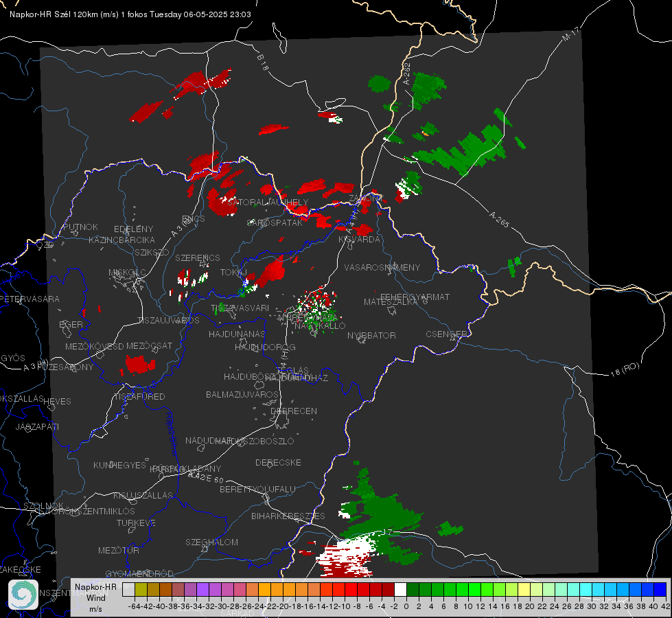Click the DEBRECEN city label
Screen dimensions: 672x618
click(294, 411)
